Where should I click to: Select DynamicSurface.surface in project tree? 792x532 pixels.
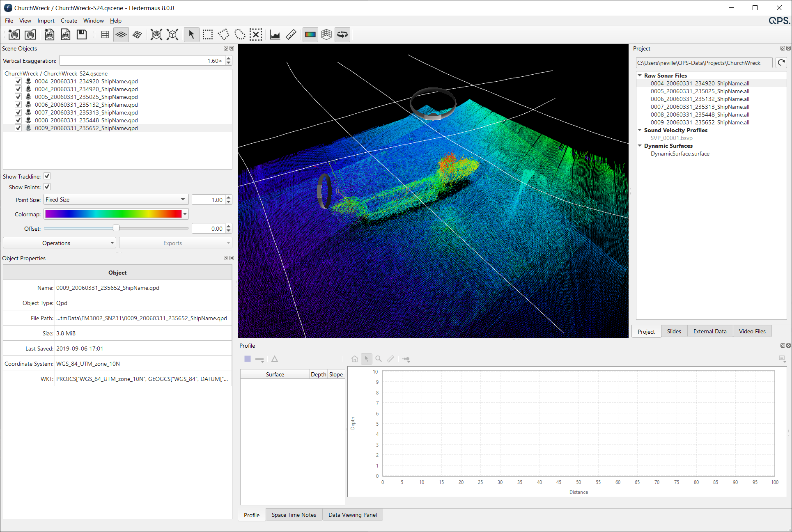tap(680, 154)
